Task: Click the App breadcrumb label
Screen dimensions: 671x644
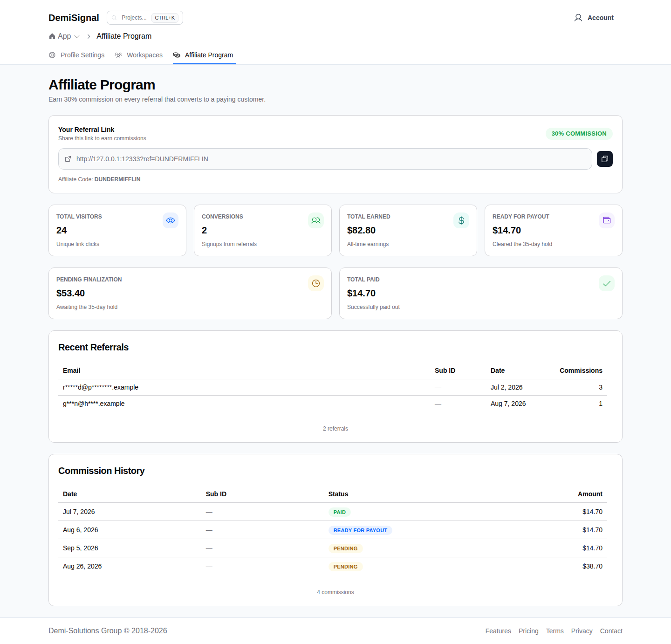Action: pos(64,36)
